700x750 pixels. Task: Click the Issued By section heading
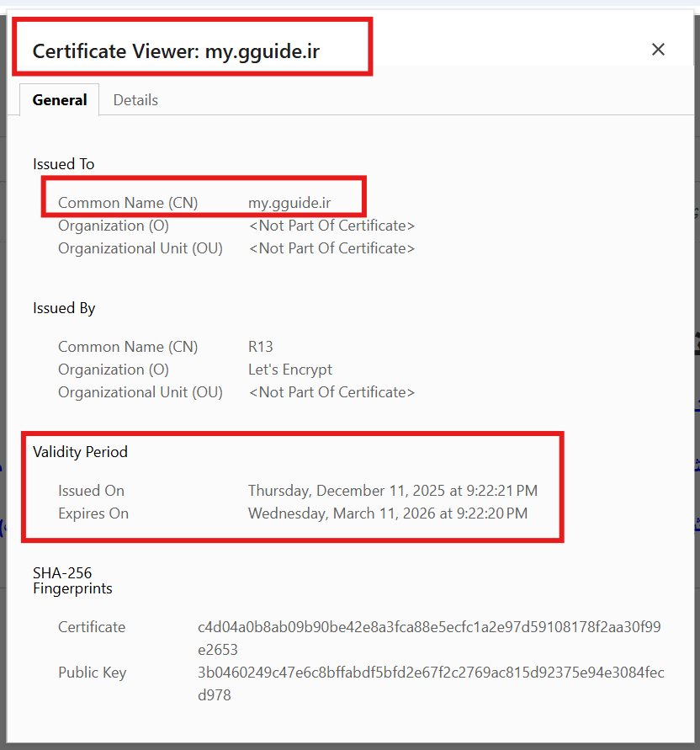coord(64,308)
